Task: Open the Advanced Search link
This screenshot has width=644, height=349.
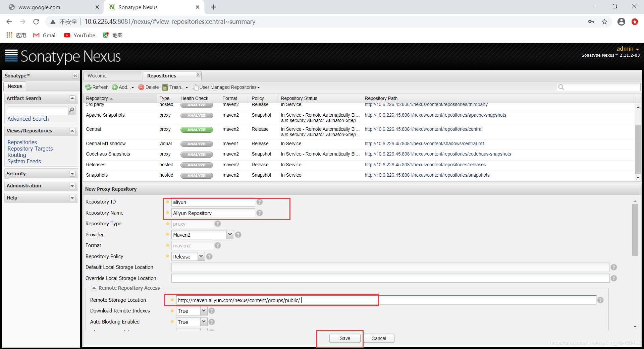Action: pos(28,119)
